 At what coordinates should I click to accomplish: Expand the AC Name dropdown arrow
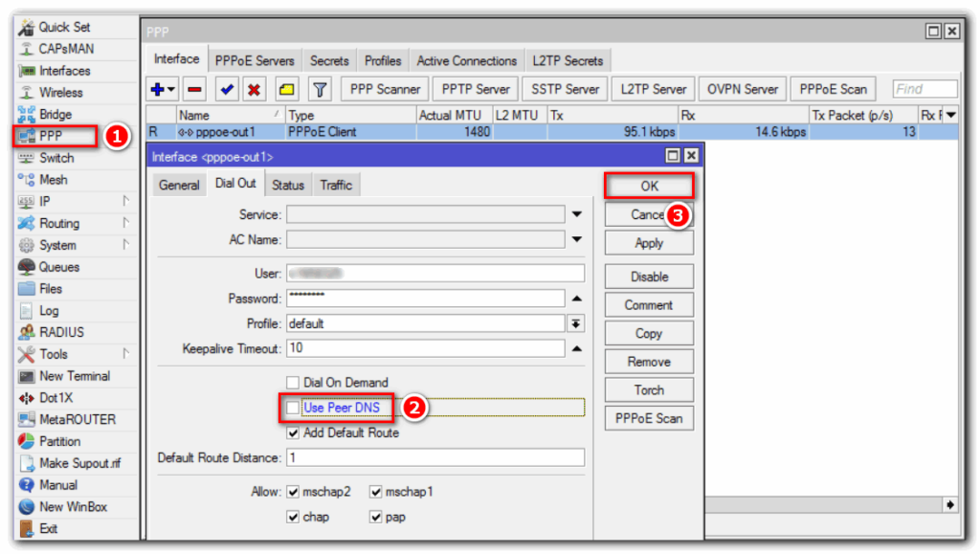point(576,239)
